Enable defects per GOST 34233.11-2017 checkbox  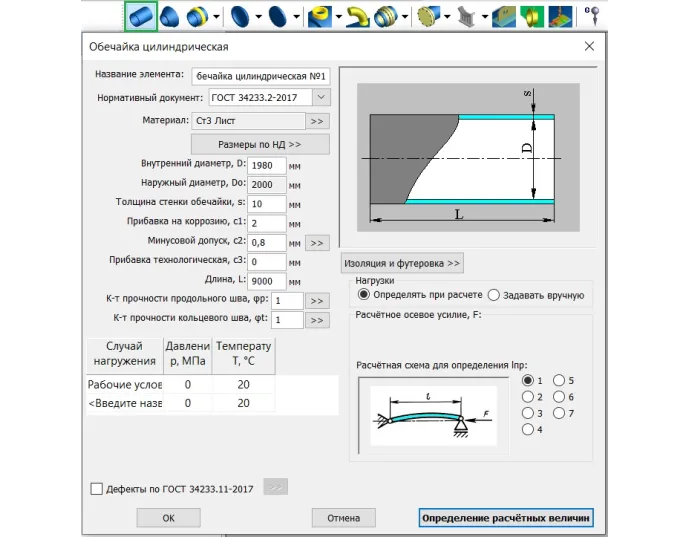[x=97, y=488]
